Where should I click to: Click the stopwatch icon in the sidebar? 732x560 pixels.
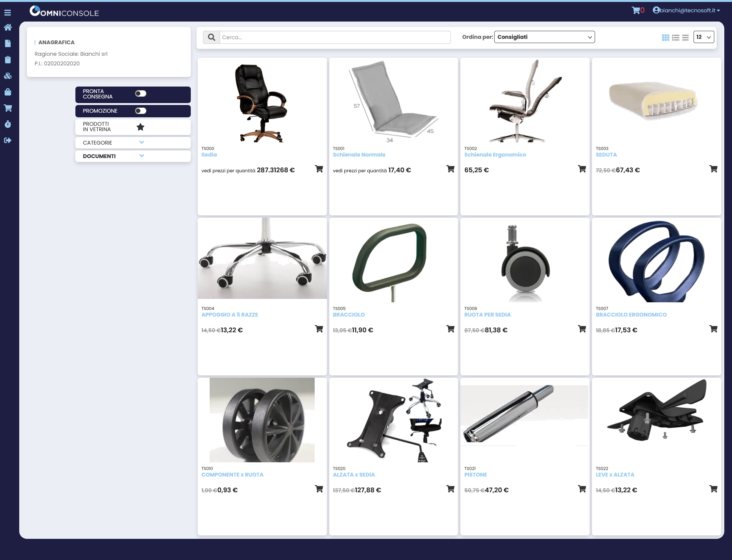pyautogui.click(x=8, y=124)
